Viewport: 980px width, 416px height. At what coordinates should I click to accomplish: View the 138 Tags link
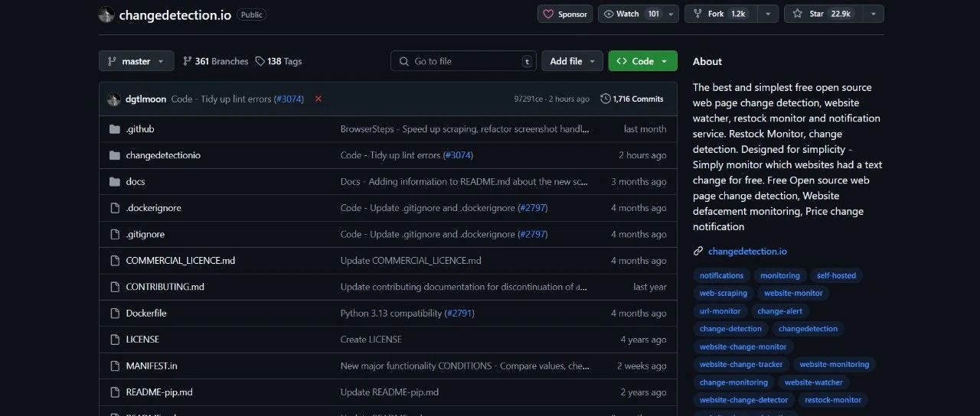click(279, 61)
